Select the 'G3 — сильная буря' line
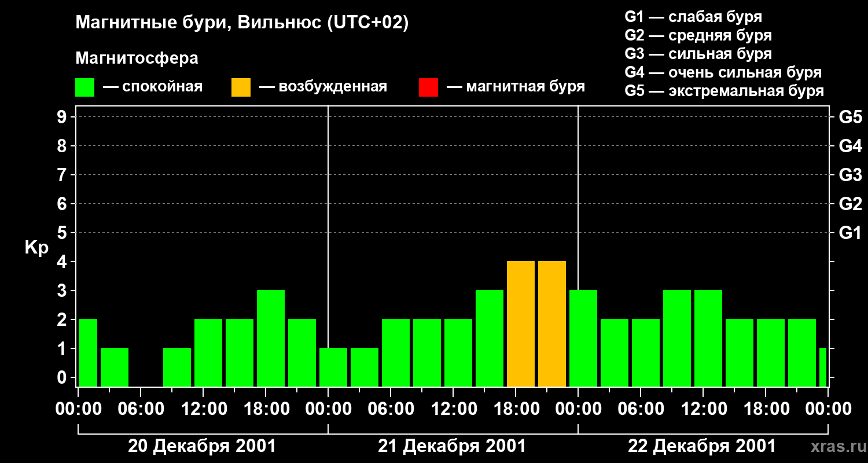 click(698, 54)
